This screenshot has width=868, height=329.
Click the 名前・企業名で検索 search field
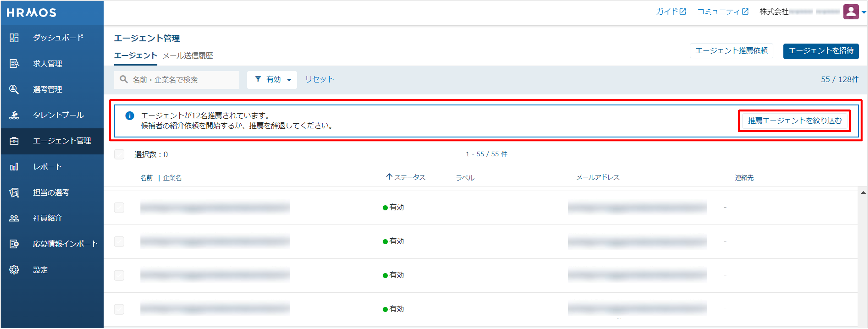click(177, 80)
